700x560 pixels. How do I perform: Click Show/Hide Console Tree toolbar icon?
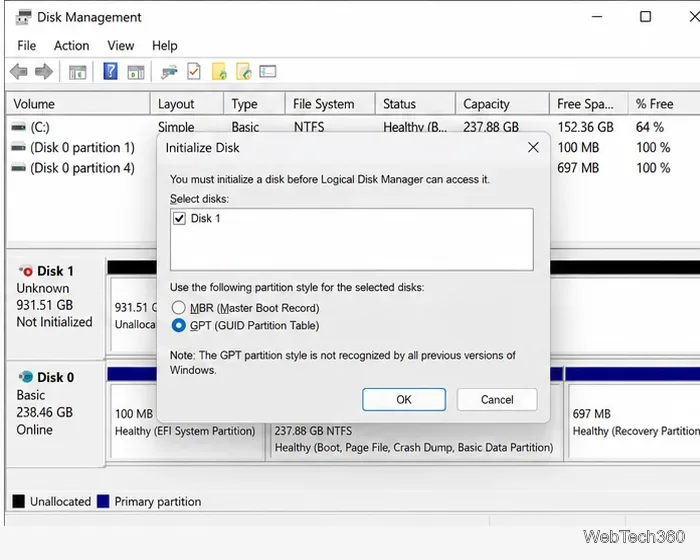coord(77,72)
